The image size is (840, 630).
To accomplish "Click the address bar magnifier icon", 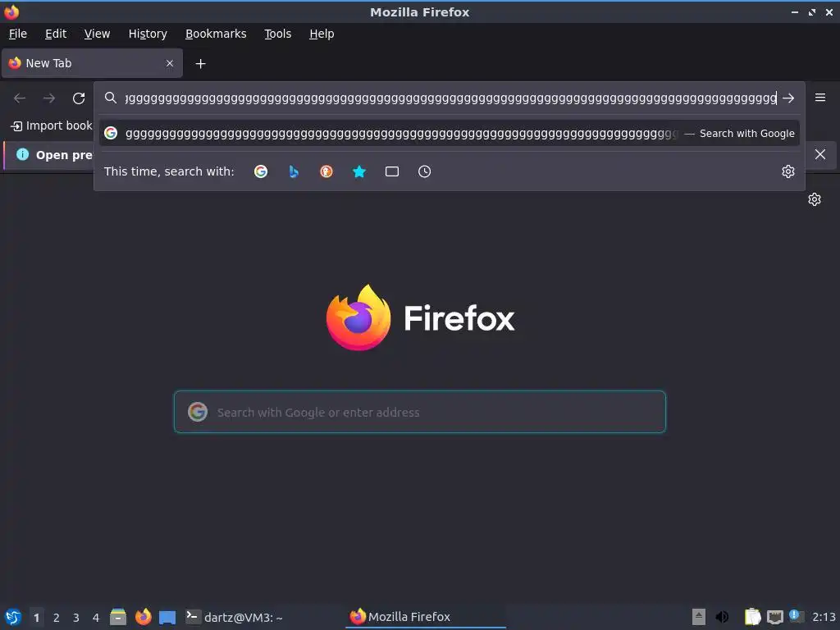I will [111, 98].
